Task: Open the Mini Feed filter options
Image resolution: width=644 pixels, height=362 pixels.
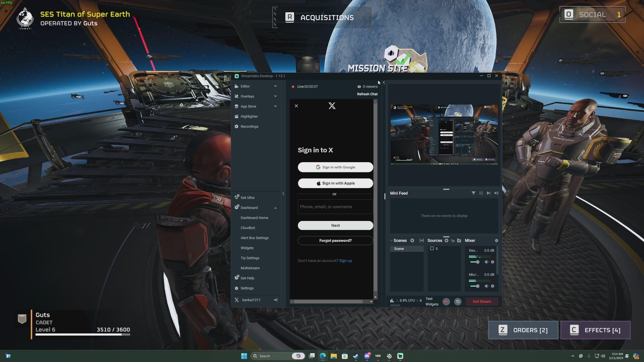Action: (x=473, y=193)
